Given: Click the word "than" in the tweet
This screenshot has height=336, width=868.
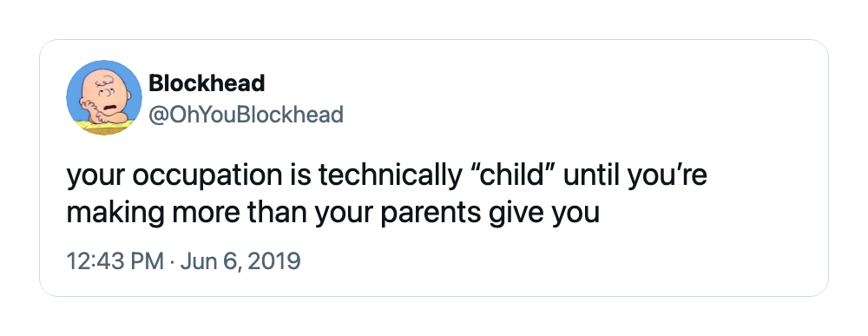Looking at the screenshot, I should (277, 213).
